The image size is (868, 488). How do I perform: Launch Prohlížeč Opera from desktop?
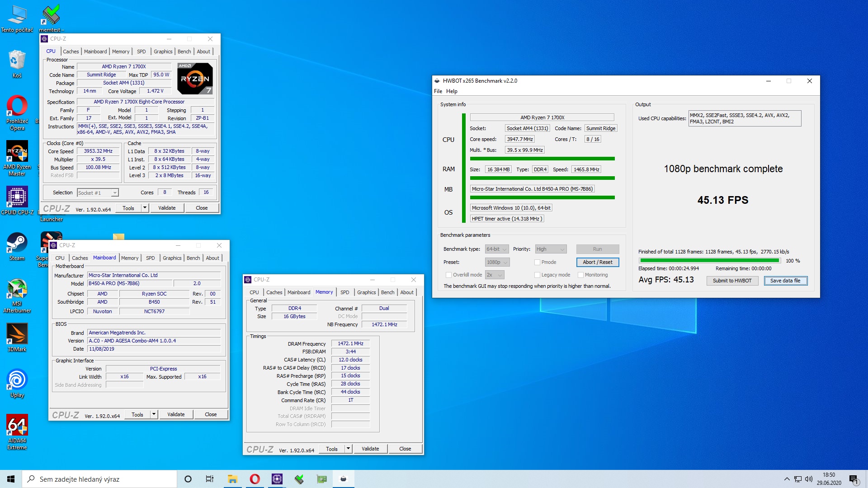point(17,113)
